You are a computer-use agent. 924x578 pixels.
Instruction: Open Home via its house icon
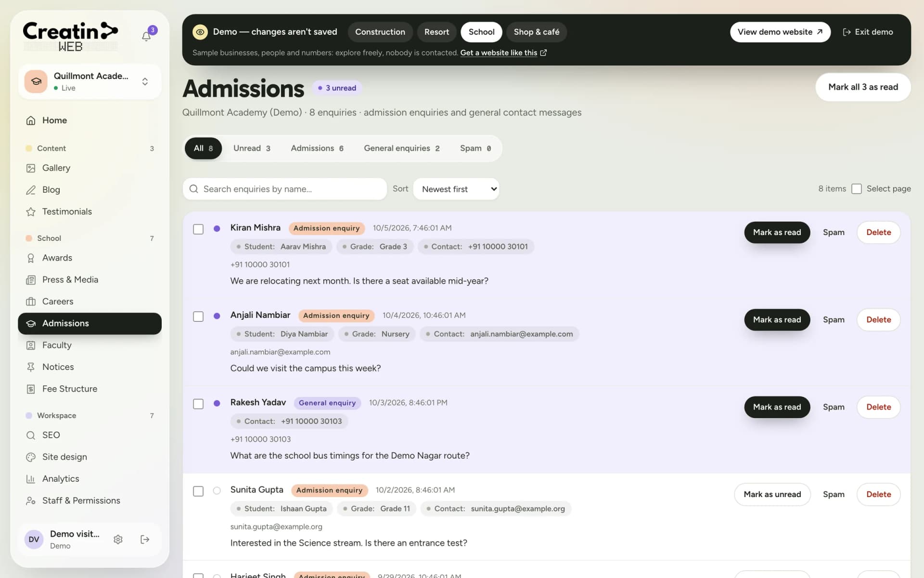tap(31, 120)
